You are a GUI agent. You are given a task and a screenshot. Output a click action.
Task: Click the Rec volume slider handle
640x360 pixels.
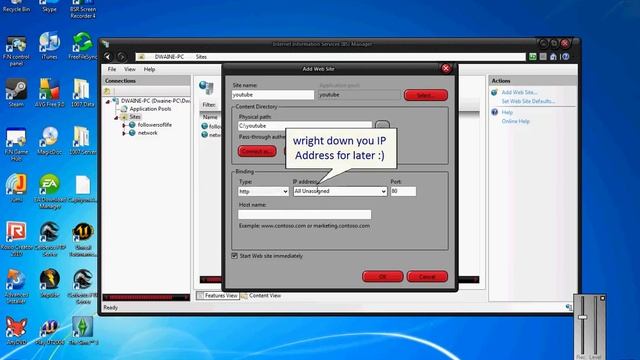click(x=583, y=317)
